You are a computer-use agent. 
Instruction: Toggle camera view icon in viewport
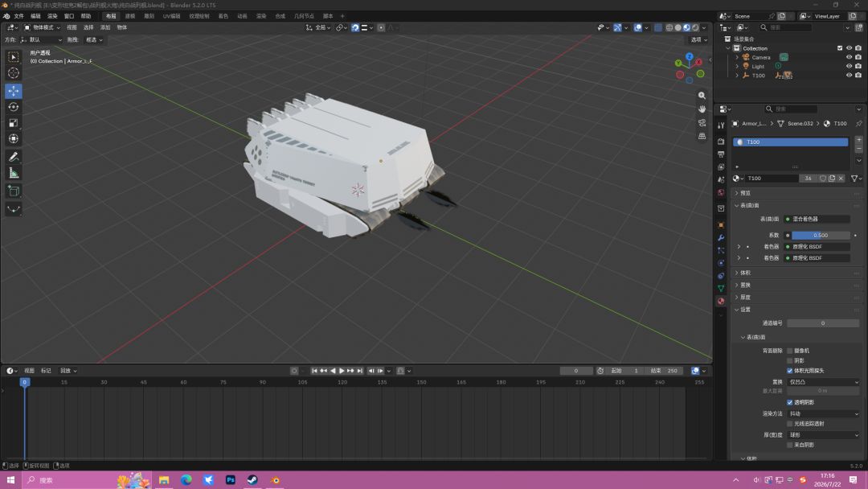pos(702,123)
